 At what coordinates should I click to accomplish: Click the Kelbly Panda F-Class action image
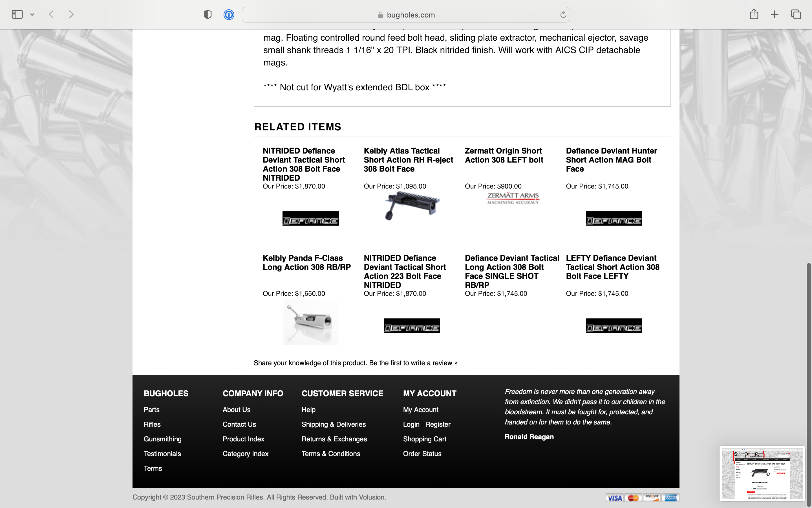(310, 322)
